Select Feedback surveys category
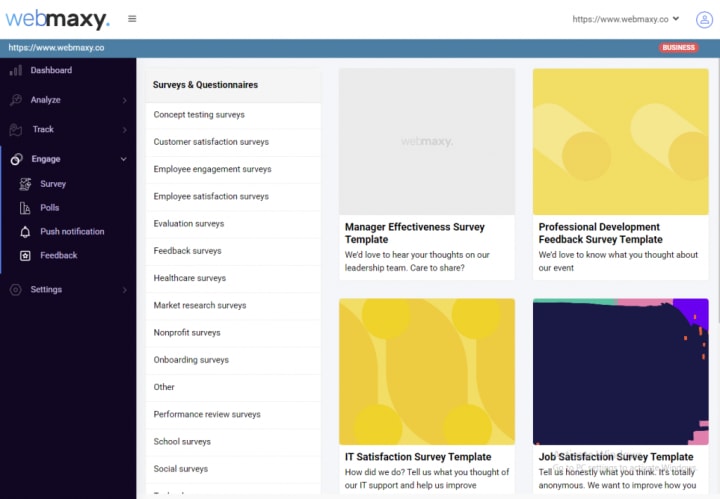 coord(233,251)
